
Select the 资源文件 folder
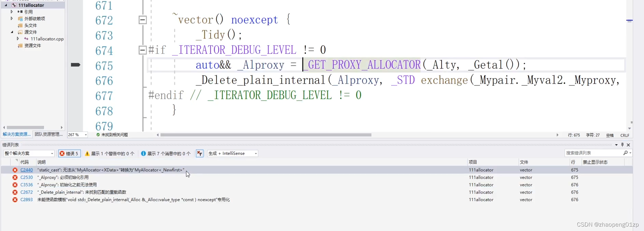click(x=32, y=46)
